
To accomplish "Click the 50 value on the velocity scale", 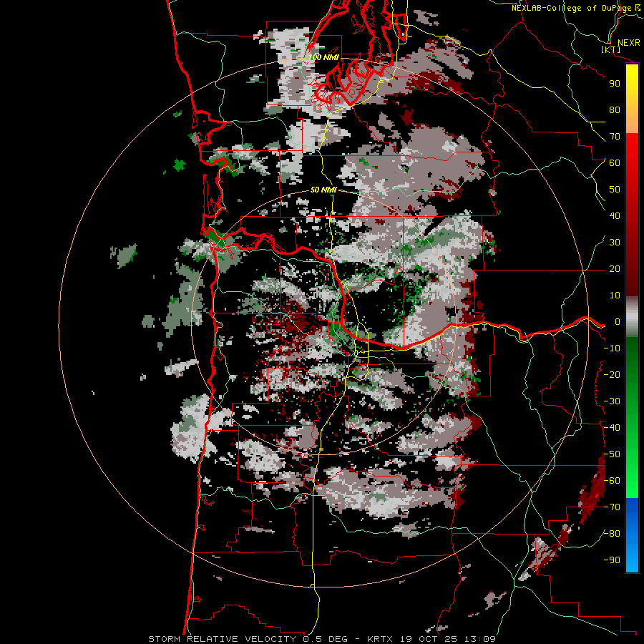I will (x=615, y=190).
